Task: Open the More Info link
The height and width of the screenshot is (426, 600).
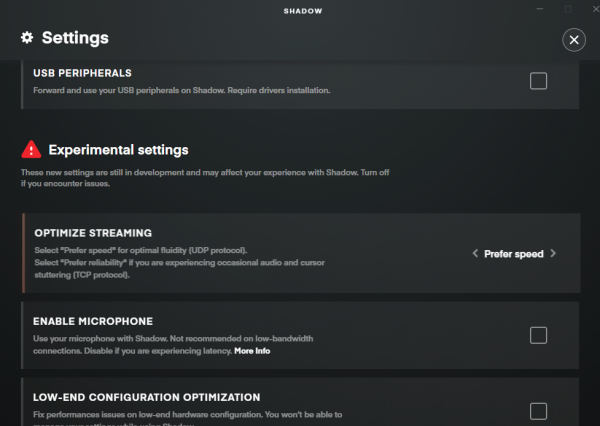Action: (252, 351)
